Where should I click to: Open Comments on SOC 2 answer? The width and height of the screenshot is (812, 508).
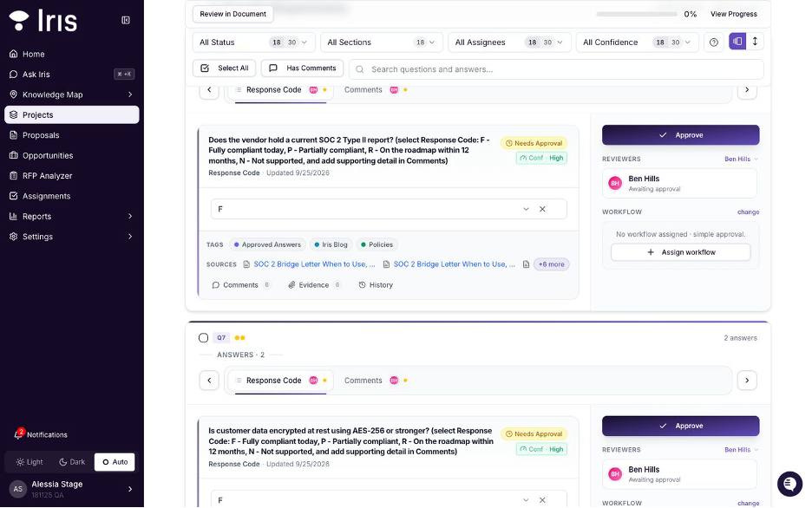[241, 285]
